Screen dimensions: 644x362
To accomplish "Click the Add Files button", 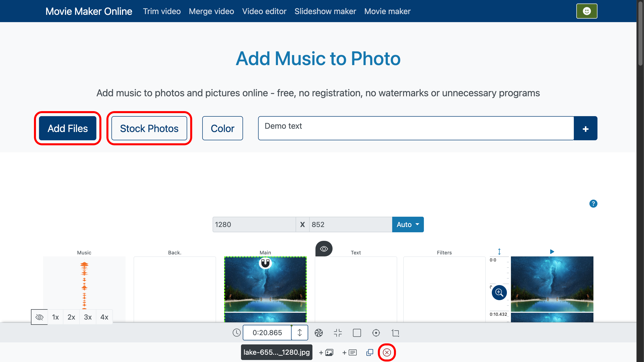I will [68, 128].
